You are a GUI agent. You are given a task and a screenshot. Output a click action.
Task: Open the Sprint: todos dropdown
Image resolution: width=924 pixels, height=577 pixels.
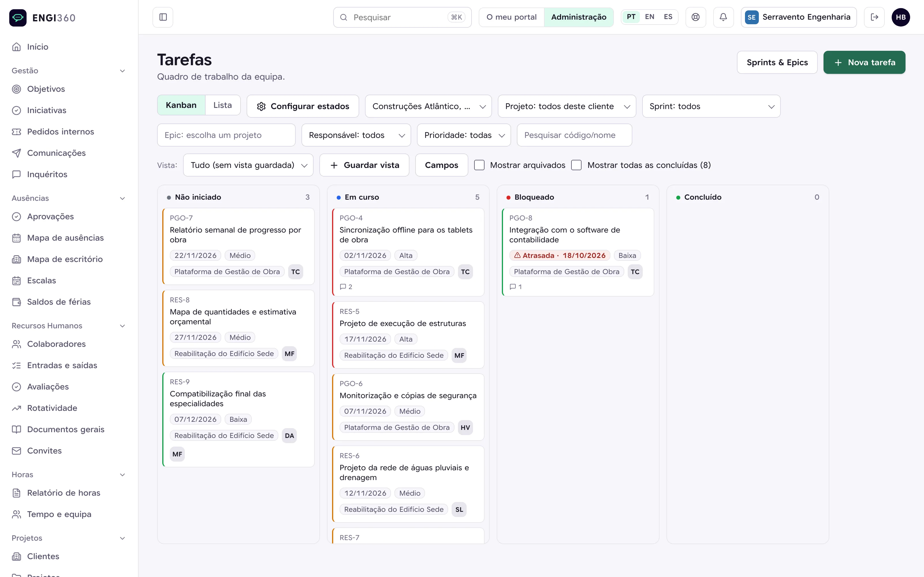(711, 106)
